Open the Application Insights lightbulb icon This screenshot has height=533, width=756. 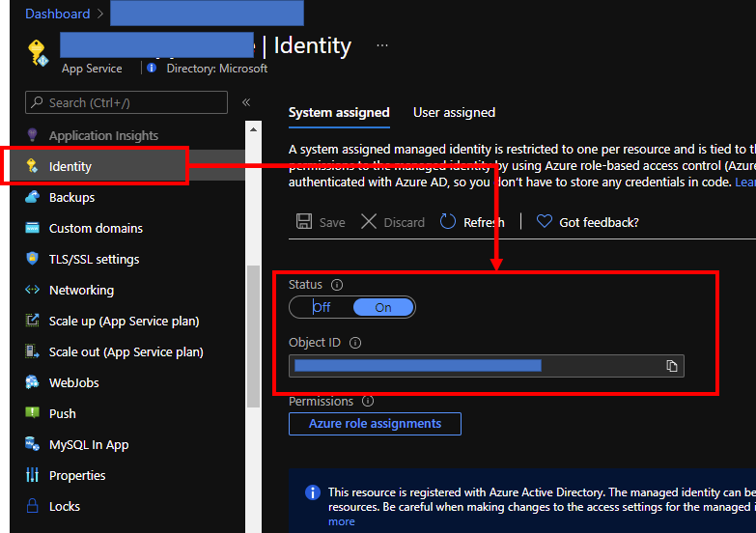coord(32,135)
